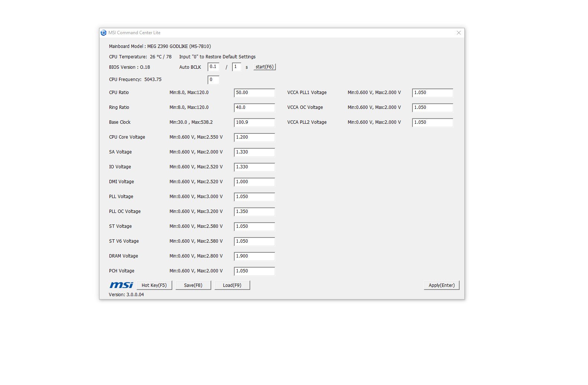This screenshot has width=588, height=385.
Task: Click the CPU Frequency input field showing 0
Action: tap(213, 80)
